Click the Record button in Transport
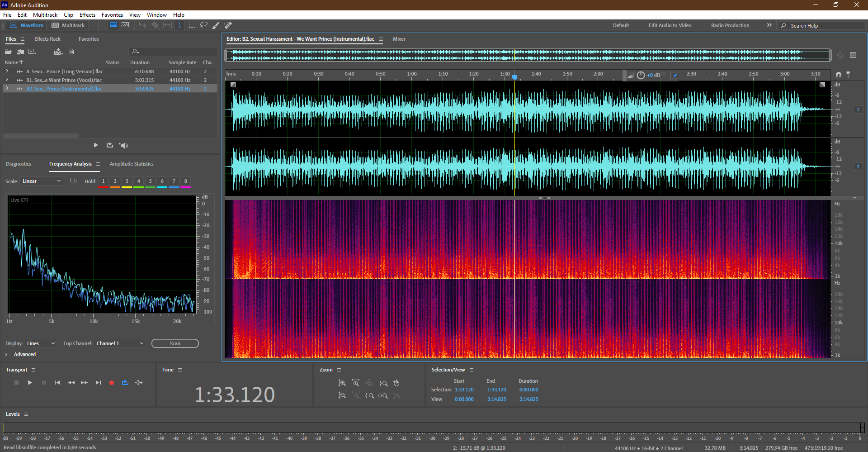Screen dimensions: 868x452 click(112, 383)
